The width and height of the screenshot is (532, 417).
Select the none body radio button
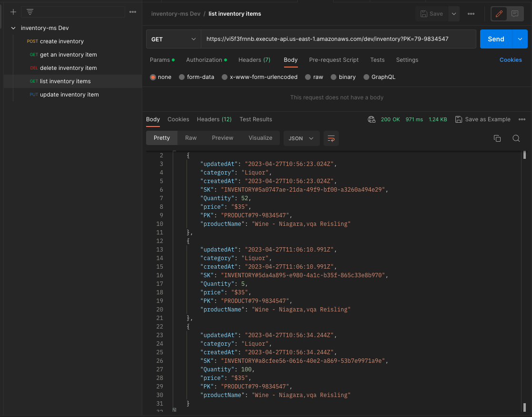pos(153,77)
